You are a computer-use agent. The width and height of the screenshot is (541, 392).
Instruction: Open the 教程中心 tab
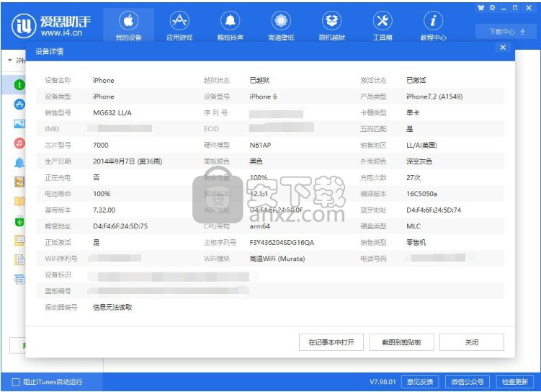434,26
